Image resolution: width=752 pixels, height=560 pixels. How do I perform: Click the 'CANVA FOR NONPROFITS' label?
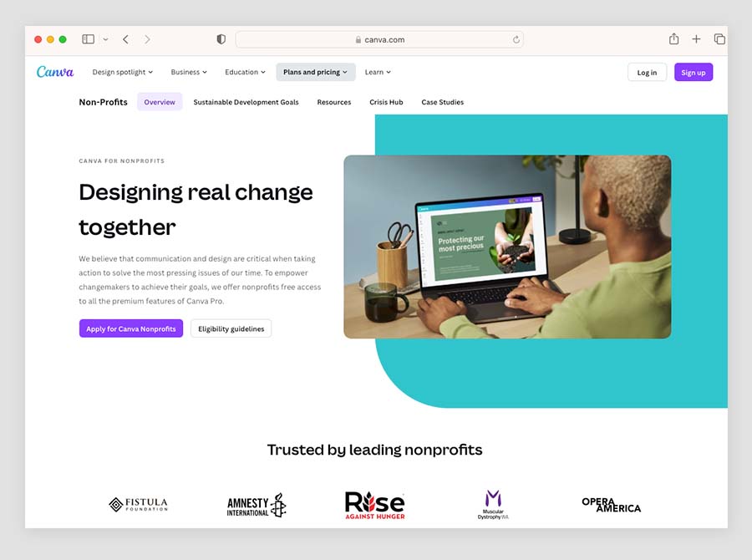point(122,160)
